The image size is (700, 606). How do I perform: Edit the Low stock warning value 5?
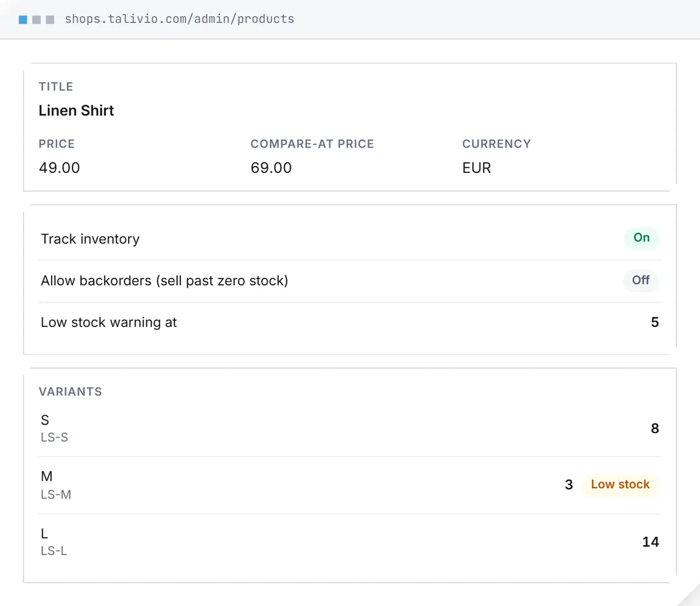(x=654, y=322)
